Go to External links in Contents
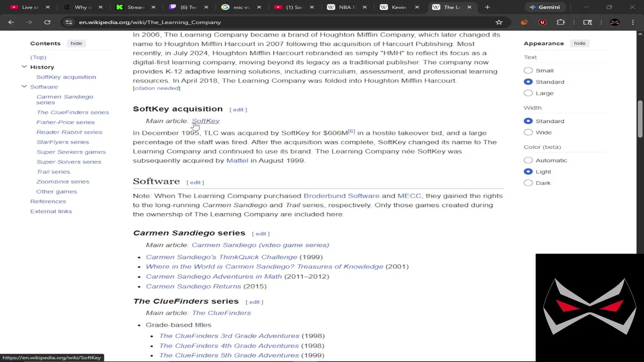The height and width of the screenshot is (362, 644). pos(51,211)
